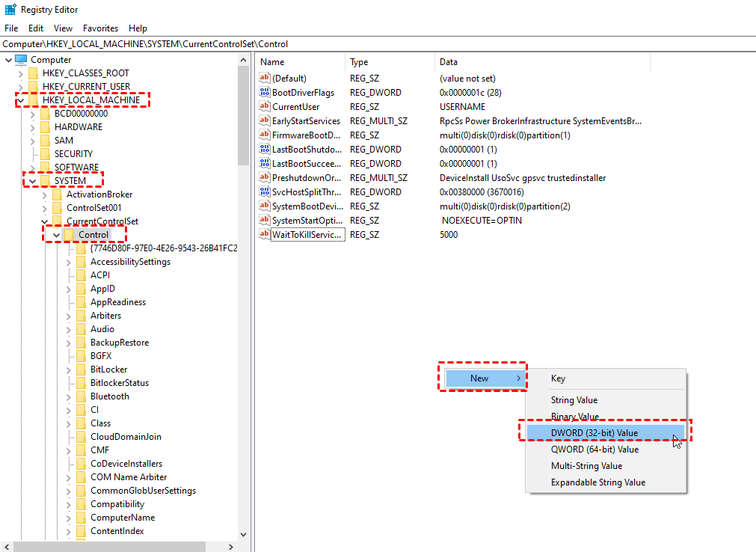Viewport: 756px width, 552px height.
Task: Open the File menu
Action: click(11, 28)
